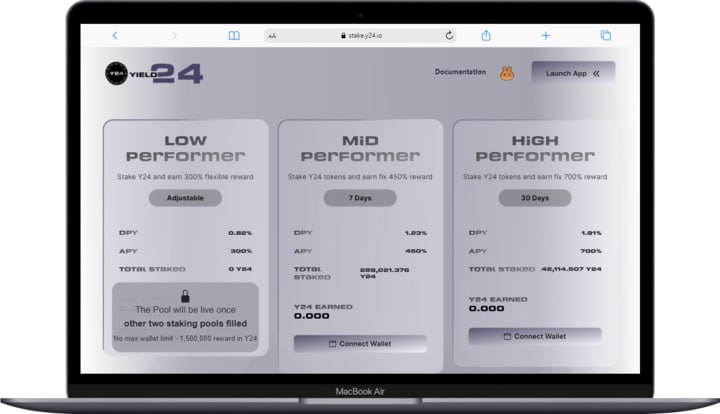Click "Stake Y24 tokens and earn fix 700% reward"
Viewport: 720px width, 414px height.
(535, 177)
